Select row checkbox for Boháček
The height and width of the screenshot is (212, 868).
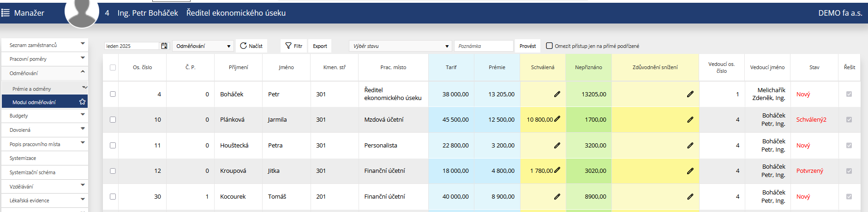click(113, 94)
